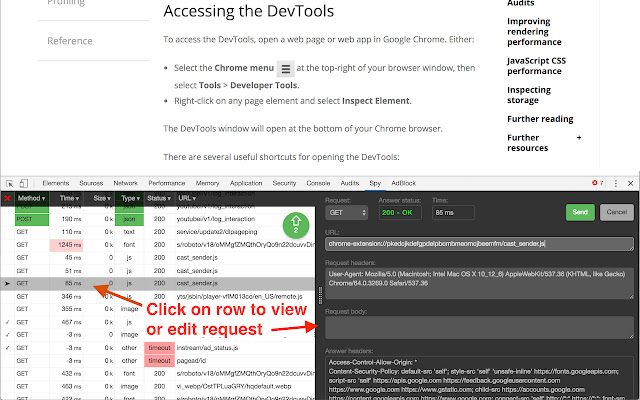Viewport: 640px width, 400px height.
Task: Click the POST method cell at 190 ms
Action: 32,219
